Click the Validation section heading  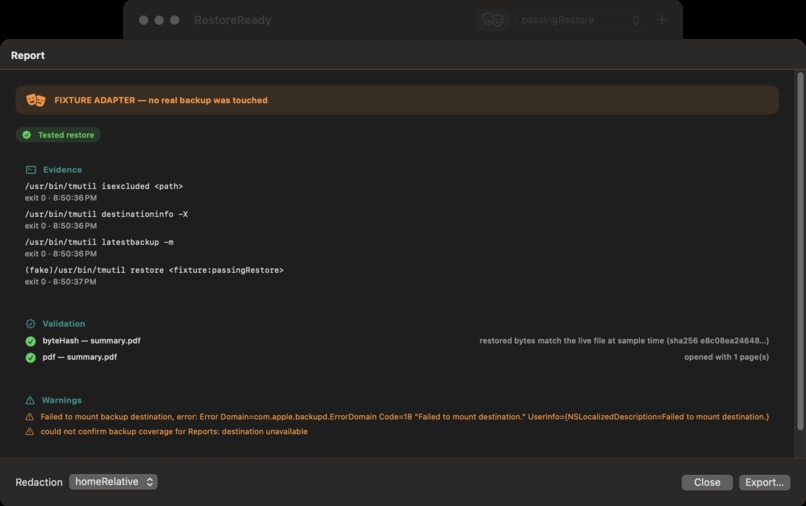point(64,323)
